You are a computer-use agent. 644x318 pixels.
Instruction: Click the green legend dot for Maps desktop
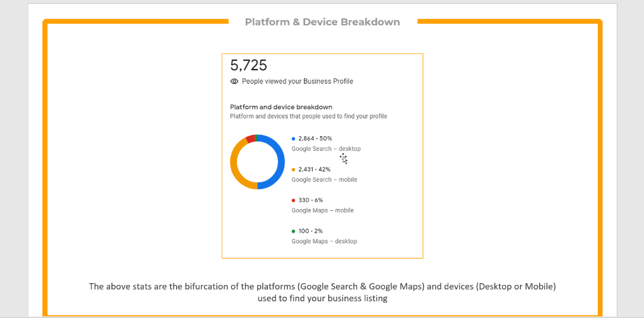click(x=293, y=231)
